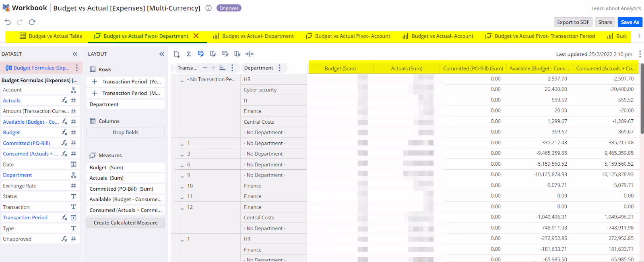Image resolution: width=644 pixels, height=262 pixels.
Task: Open Learn about Analytics link
Action: tap(616, 8)
